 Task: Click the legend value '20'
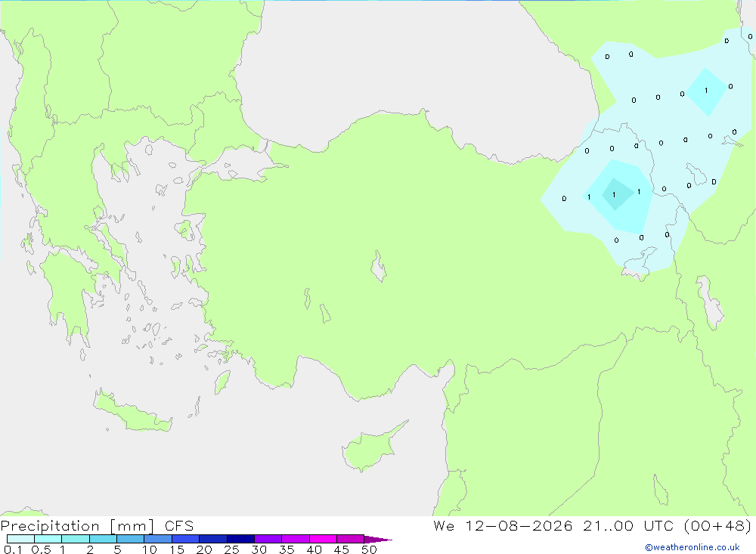204,549
